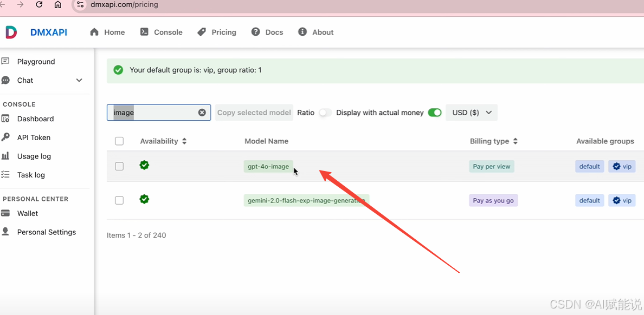Click the browser home icon
The width and height of the screenshot is (644, 315).
[58, 5]
